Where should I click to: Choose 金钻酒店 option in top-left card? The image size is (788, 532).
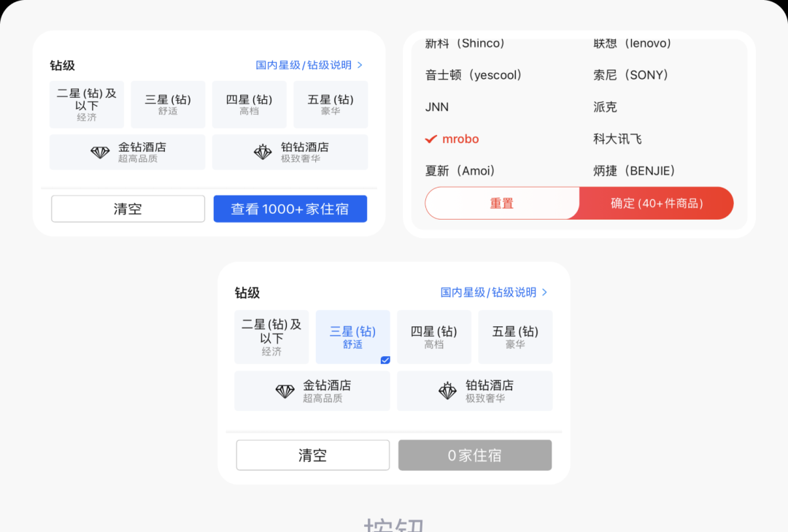[x=127, y=152]
